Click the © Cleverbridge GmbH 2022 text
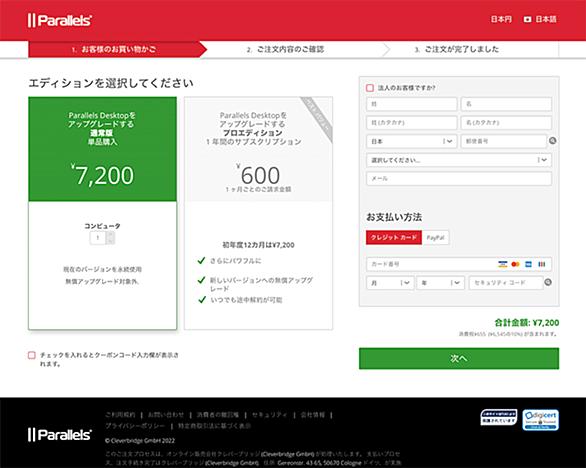The width and height of the screenshot is (586, 468). (140, 440)
